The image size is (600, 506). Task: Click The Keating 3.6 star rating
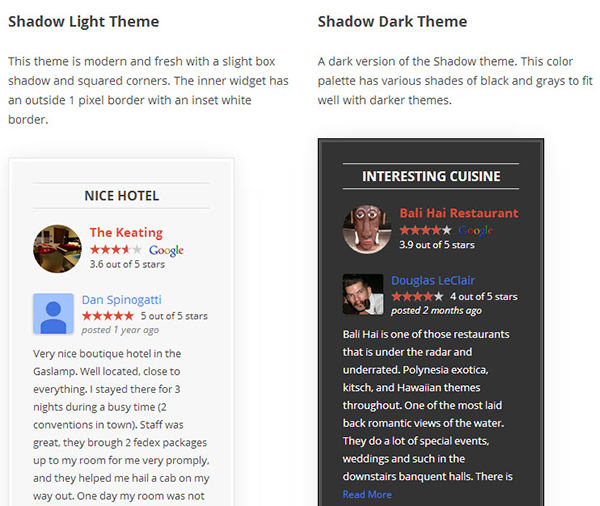coord(116,250)
